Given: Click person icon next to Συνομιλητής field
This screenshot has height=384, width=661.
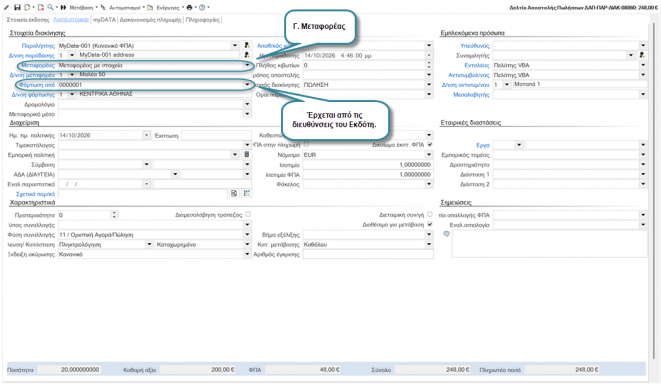Looking at the screenshot, I should coord(642,55).
